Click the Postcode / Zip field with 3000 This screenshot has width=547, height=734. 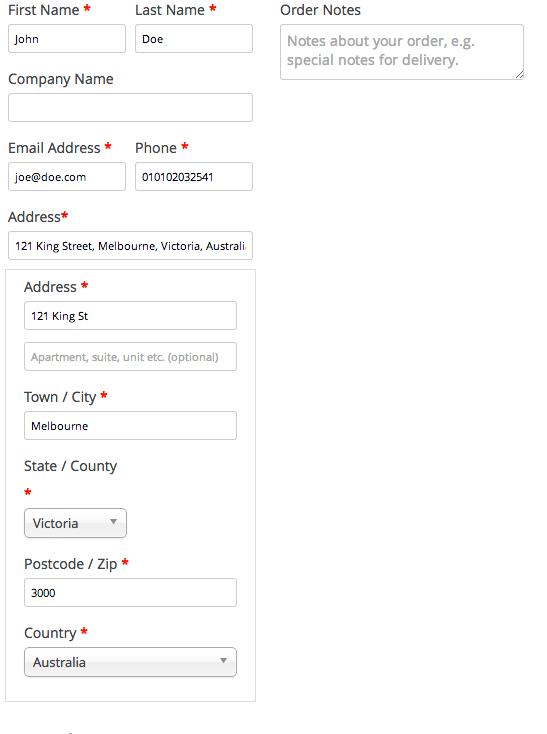click(131, 593)
